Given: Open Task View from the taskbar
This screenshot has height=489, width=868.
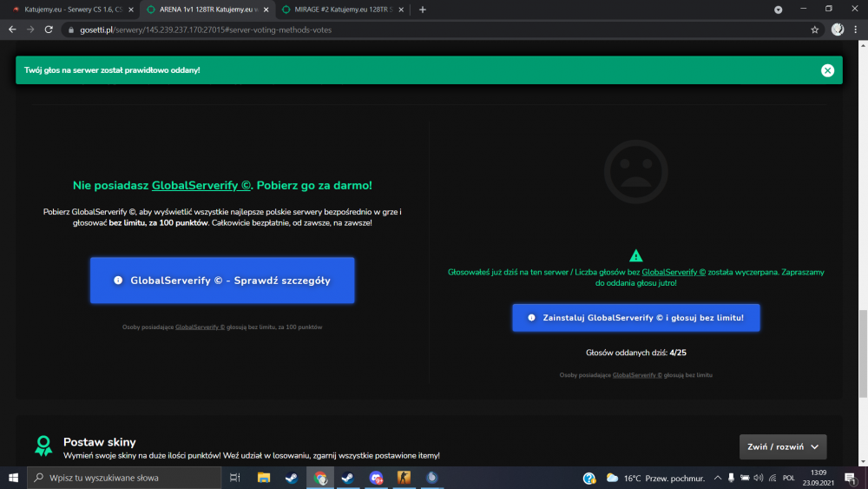Looking at the screenshot, I should (x=234, y=478).
